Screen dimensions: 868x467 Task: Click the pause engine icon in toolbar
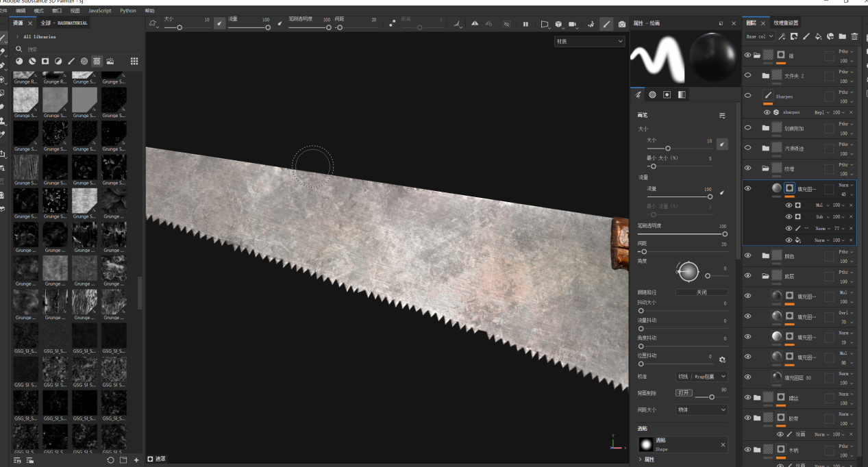(x=525, y=24)
